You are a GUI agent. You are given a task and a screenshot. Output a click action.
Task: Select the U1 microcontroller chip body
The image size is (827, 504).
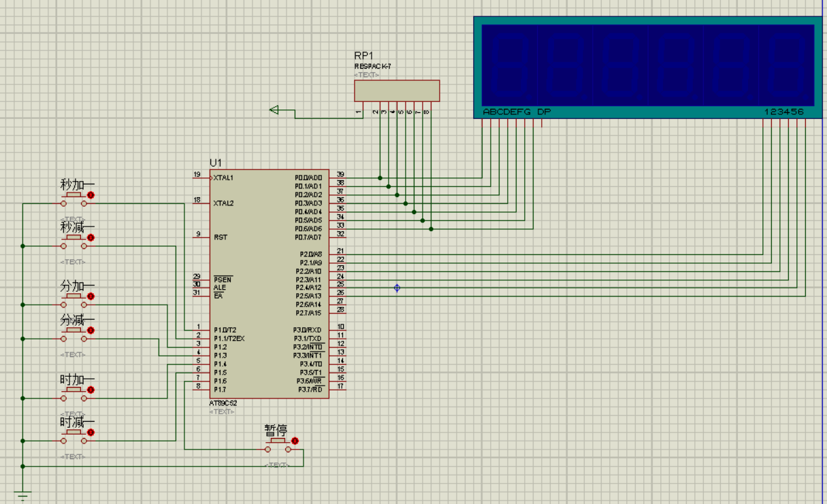pyautogui.click(x=269, y=284)
